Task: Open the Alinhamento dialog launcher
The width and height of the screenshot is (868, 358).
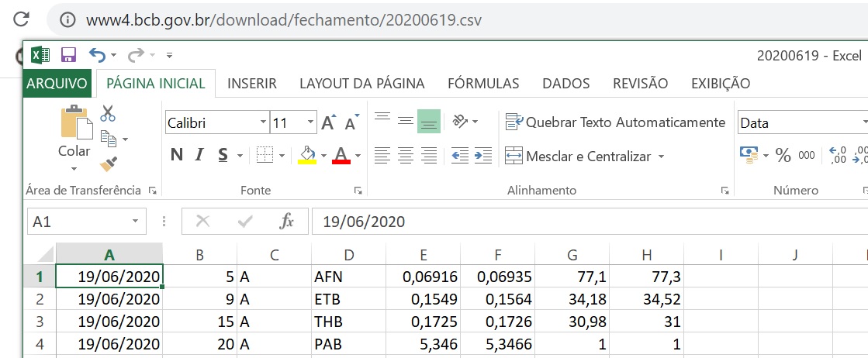Action: 725,191
